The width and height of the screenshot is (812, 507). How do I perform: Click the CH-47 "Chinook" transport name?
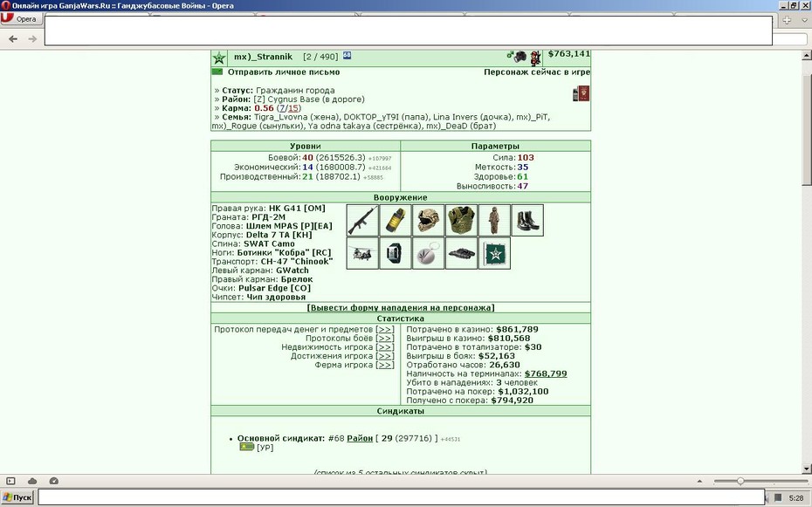click(297, 261)
